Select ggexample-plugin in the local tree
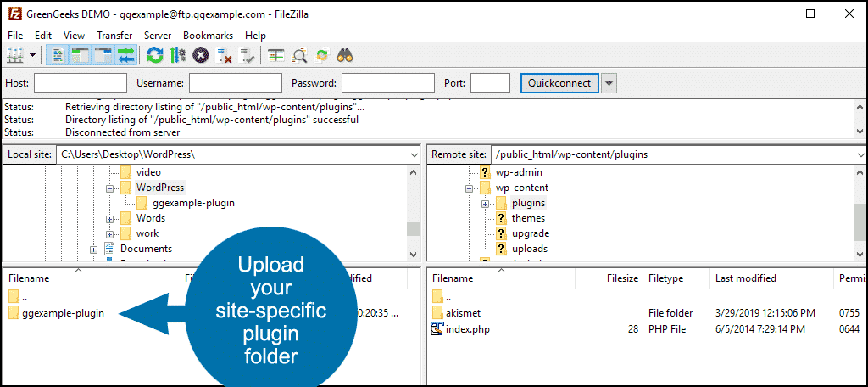Image resolution: width=868 pixels, height=387 pixels. (194, 203)
